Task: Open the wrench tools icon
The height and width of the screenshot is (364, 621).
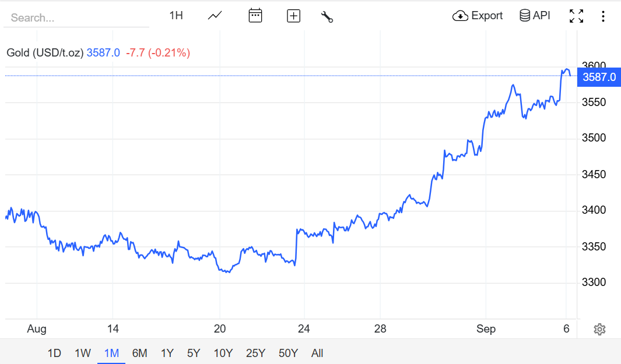Action: (x=327, y=17)
